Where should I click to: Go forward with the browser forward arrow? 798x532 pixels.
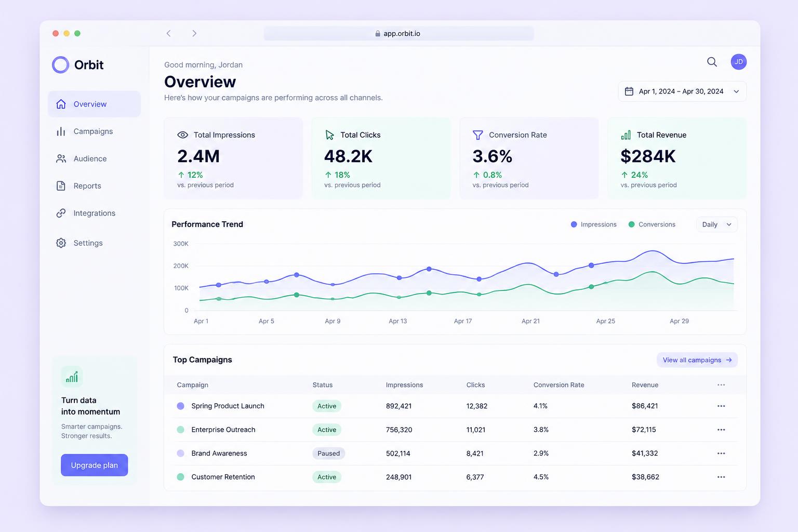pyautogui.click(x=194, y=33)
